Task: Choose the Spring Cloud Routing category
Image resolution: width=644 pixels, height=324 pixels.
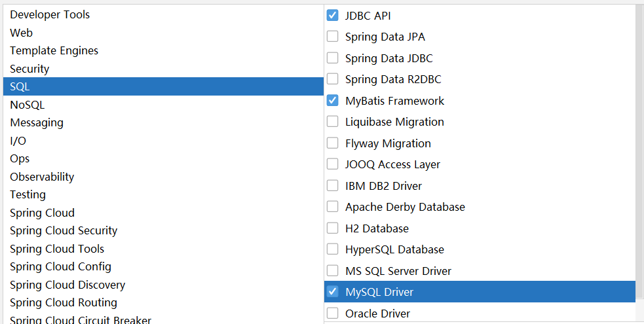Action: pyautogui.click(x=164, y=302)
